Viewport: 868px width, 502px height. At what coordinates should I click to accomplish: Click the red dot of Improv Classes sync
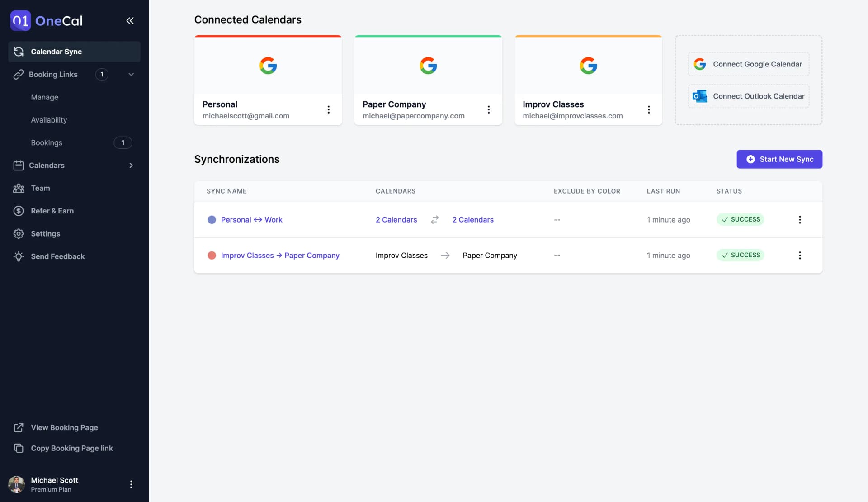212,256
